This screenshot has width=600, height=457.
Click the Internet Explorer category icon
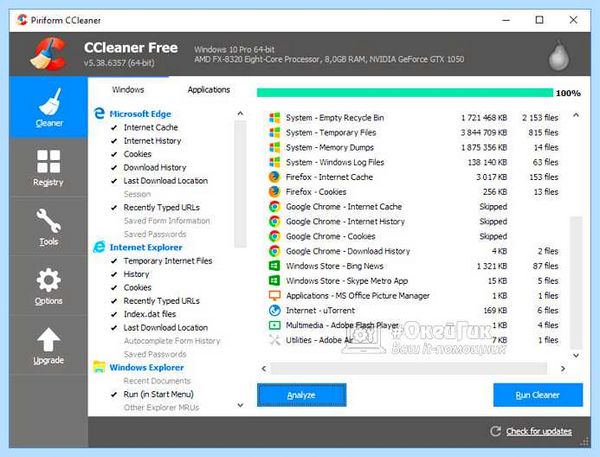(x=99, y=247)
